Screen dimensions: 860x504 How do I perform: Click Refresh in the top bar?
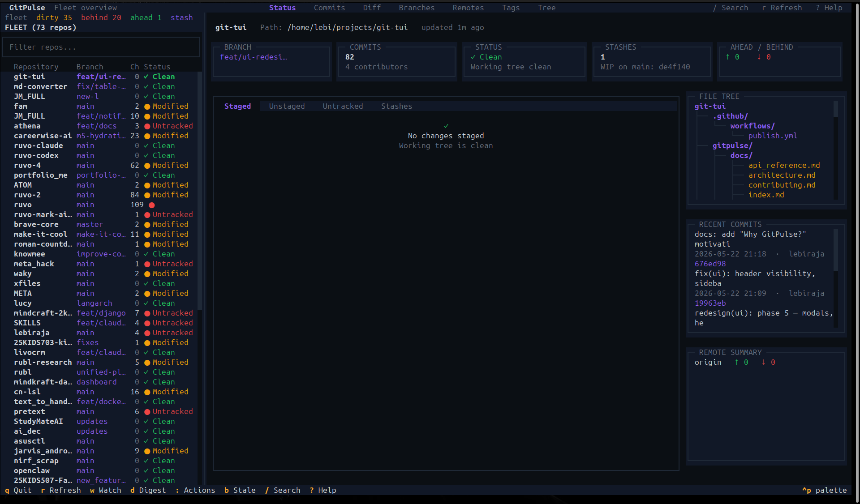[x=782, y=8]
